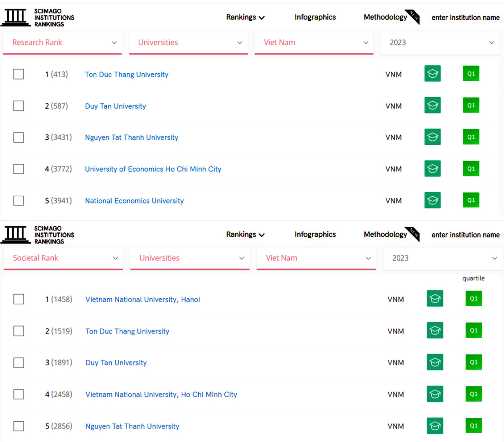Click graduation cap icon for Nguyen Tat Thanh University in Research Rank list
The width and height of the screenshot is (504, 442).
[x=432, y=137]
